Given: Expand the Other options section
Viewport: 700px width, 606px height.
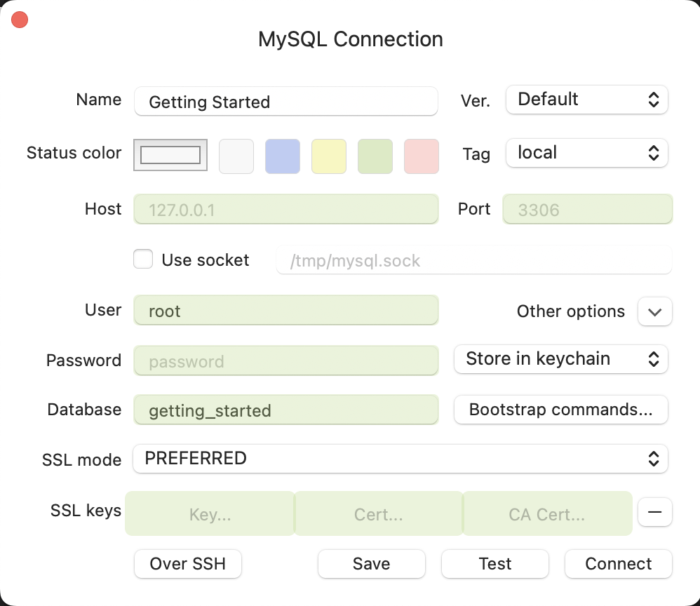Looking at the screenshot, I should point(654,311).
